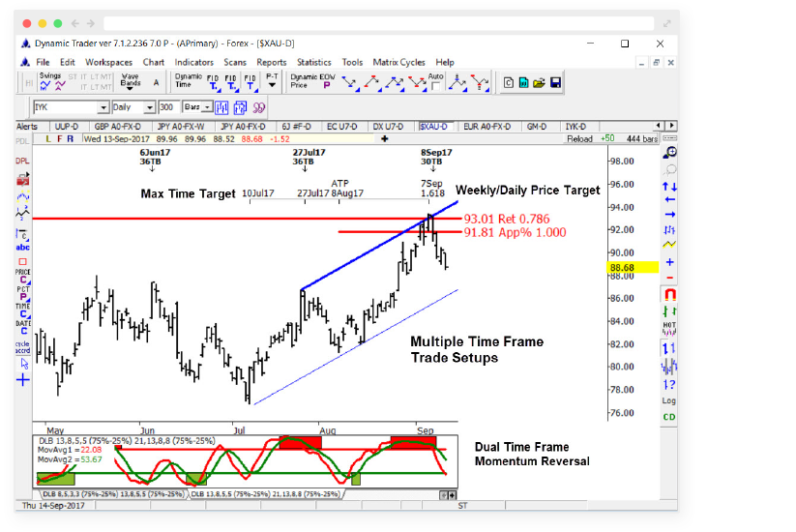Click the +50 bars button
The height and width of the screenshot is (532, 796).
click(607, 139)
